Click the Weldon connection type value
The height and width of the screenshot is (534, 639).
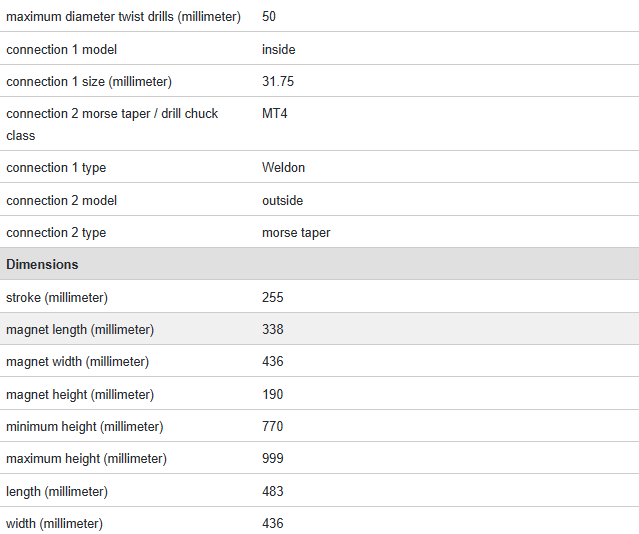pos(284,168)
